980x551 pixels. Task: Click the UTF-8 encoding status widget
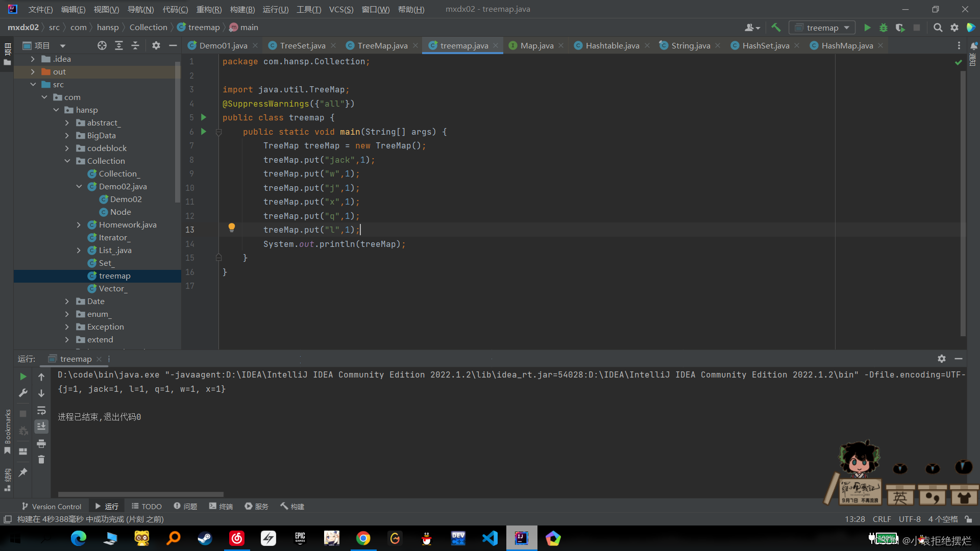pos(909,519)
